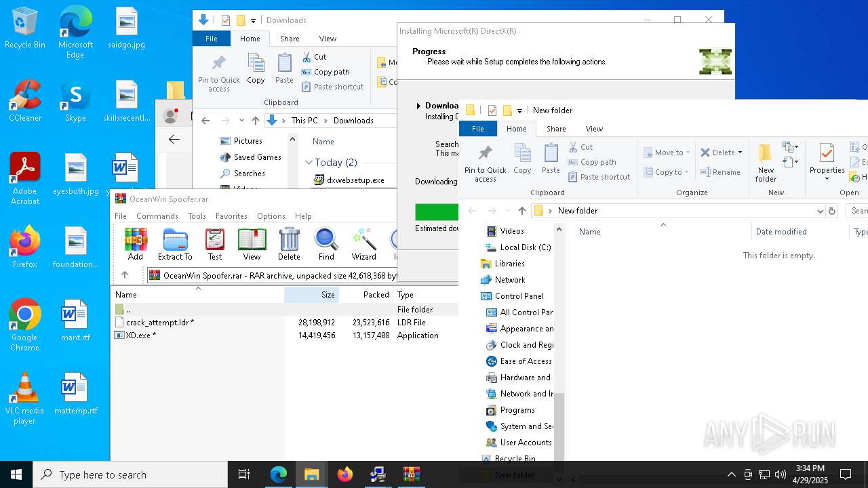Image resolution: width=868 pixels, height=488 pixels.
Task: Select Saved Games in Downloads tree
Action: click(x=250, y=157)
